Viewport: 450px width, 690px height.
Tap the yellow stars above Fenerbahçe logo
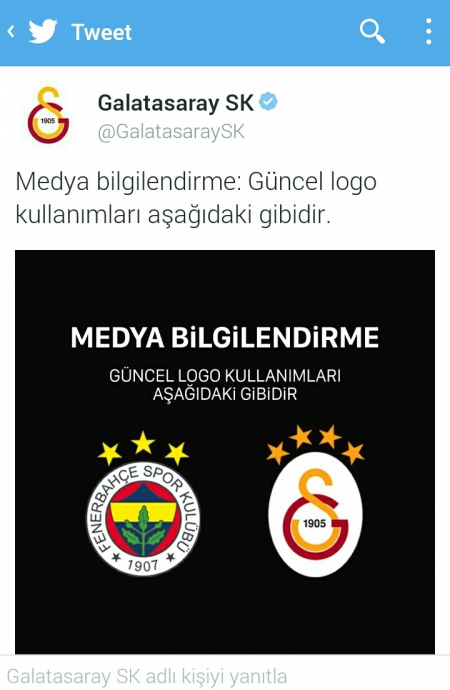[143, 448]
